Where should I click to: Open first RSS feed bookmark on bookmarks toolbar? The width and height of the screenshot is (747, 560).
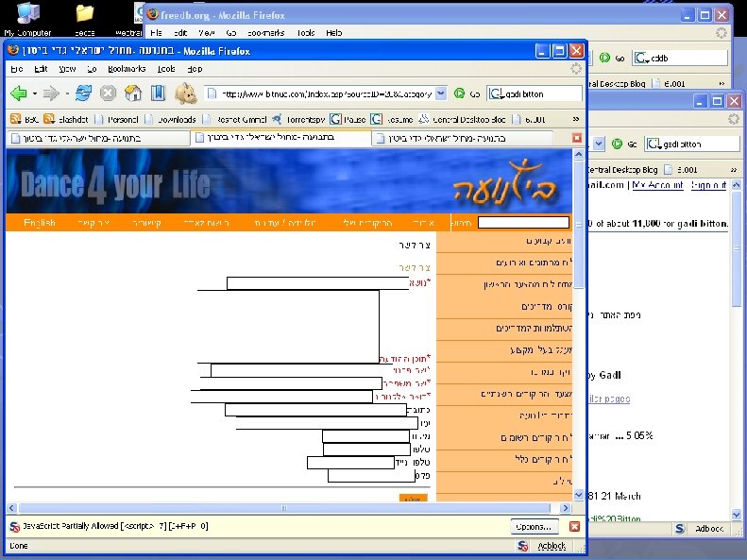(16, 119)
